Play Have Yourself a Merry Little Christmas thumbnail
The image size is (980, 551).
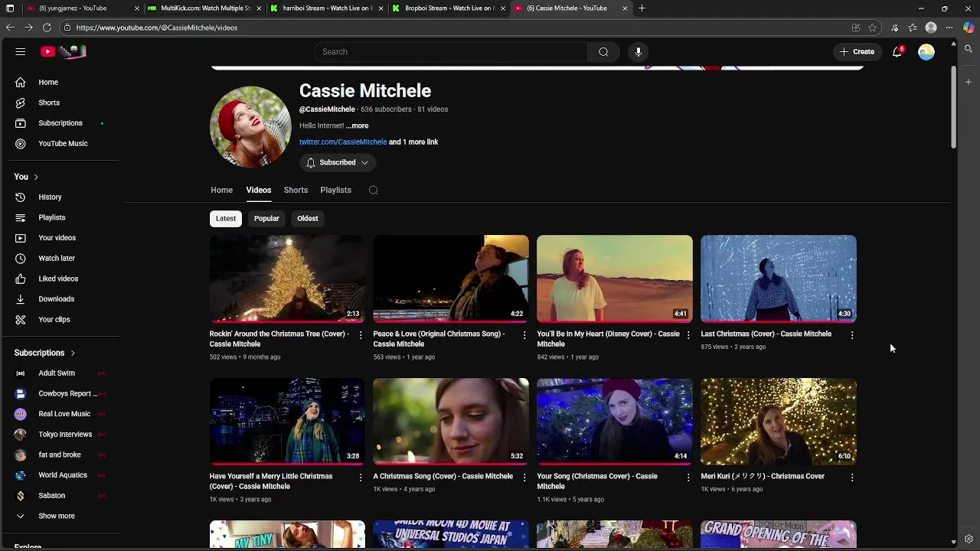[287, 421]
